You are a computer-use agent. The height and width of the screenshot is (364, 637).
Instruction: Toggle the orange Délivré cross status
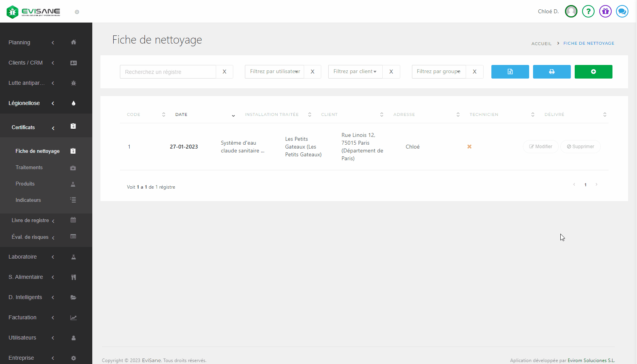coord(469,147)
